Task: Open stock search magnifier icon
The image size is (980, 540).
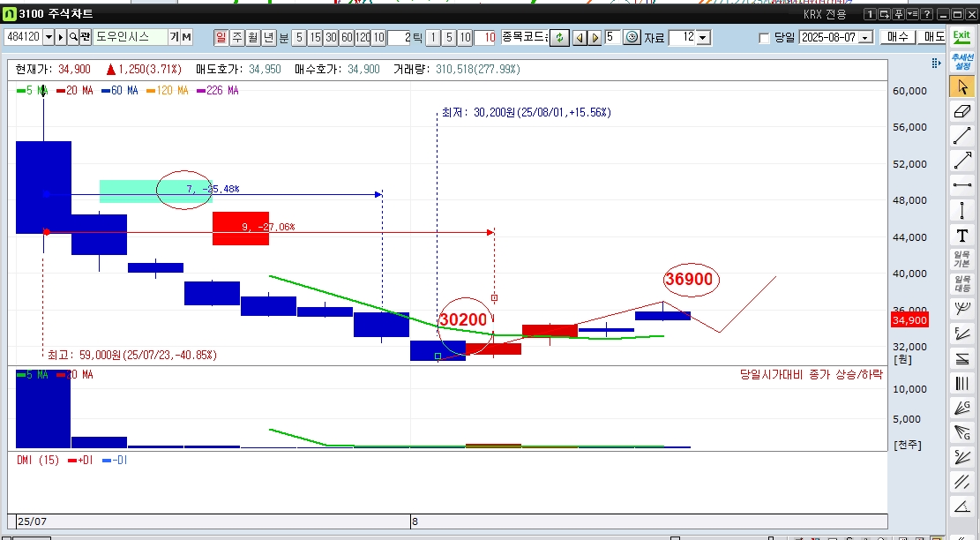Action: (73, 37)
